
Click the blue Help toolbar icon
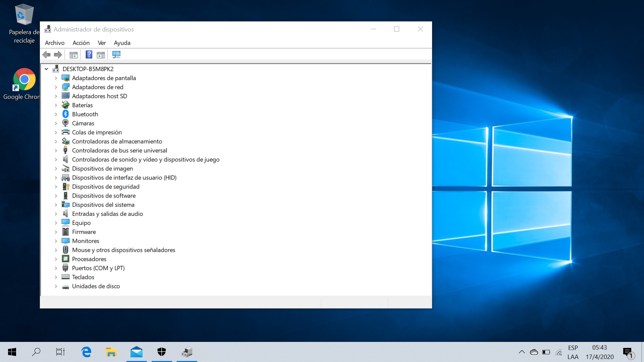click(89, 55)
